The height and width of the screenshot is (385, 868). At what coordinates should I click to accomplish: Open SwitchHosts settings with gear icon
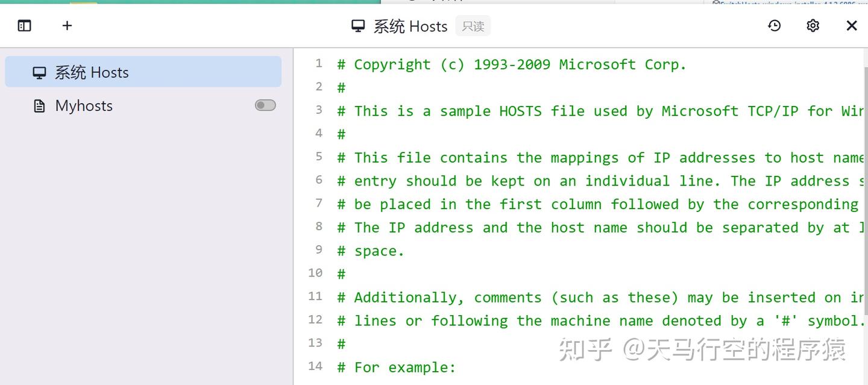tap(812, 25)
